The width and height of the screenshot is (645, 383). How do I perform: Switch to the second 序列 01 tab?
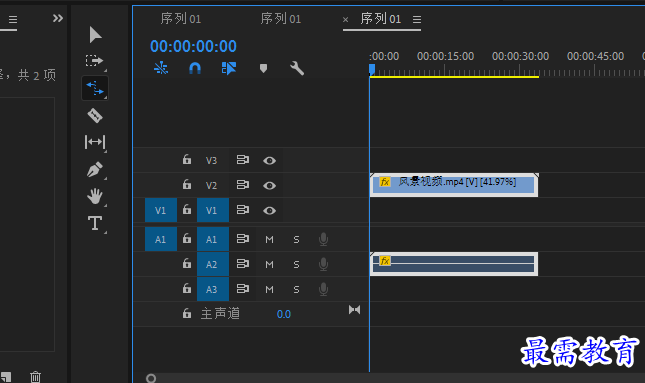tap(281, 19)
